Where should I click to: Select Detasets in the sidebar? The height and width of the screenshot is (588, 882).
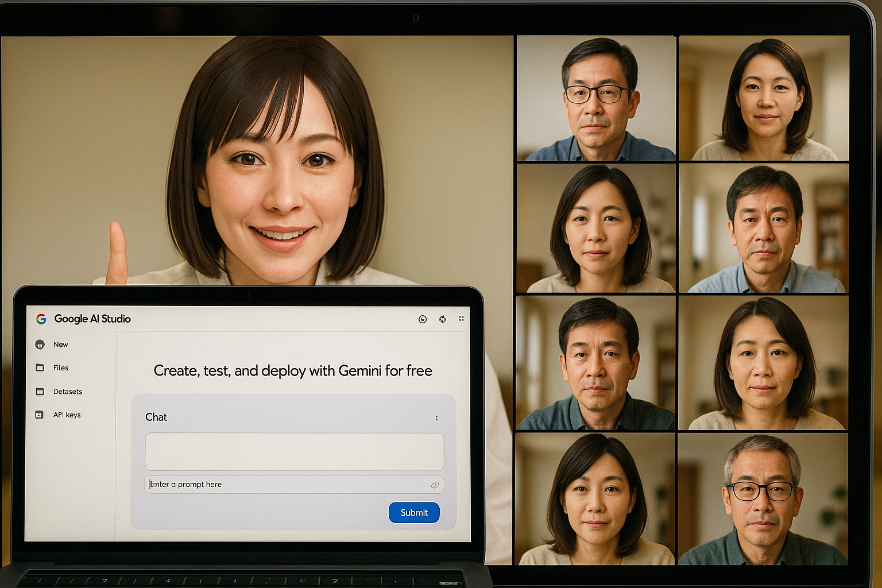click(x=67, y=392)
